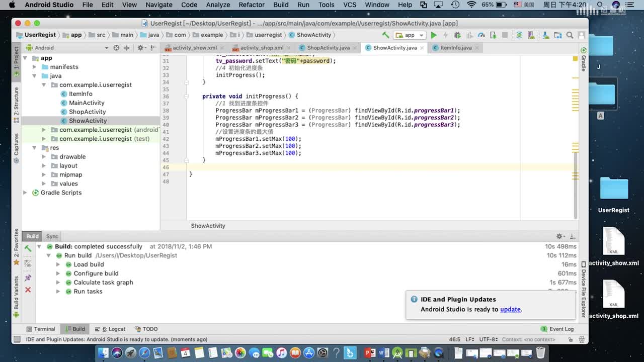Click the user account avatar icon
Viewport: 644px width, 362px height.
[x=582, y=35]
